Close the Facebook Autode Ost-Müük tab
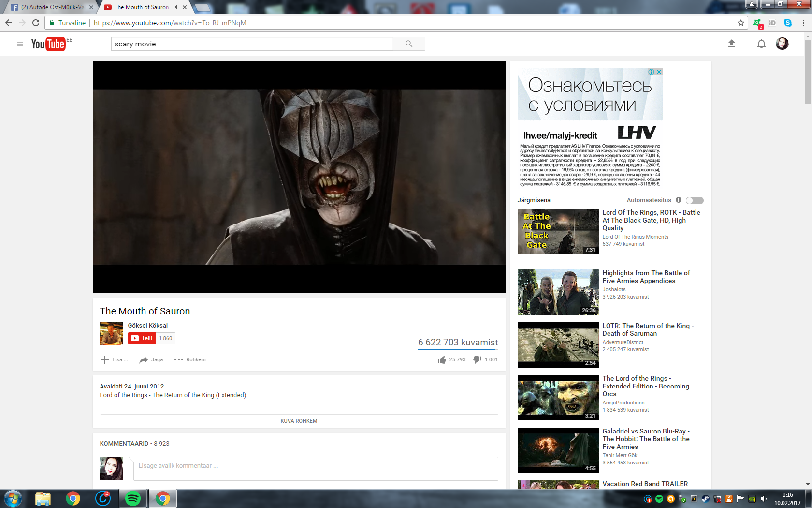812x508 pixels. tap(91, 7)
